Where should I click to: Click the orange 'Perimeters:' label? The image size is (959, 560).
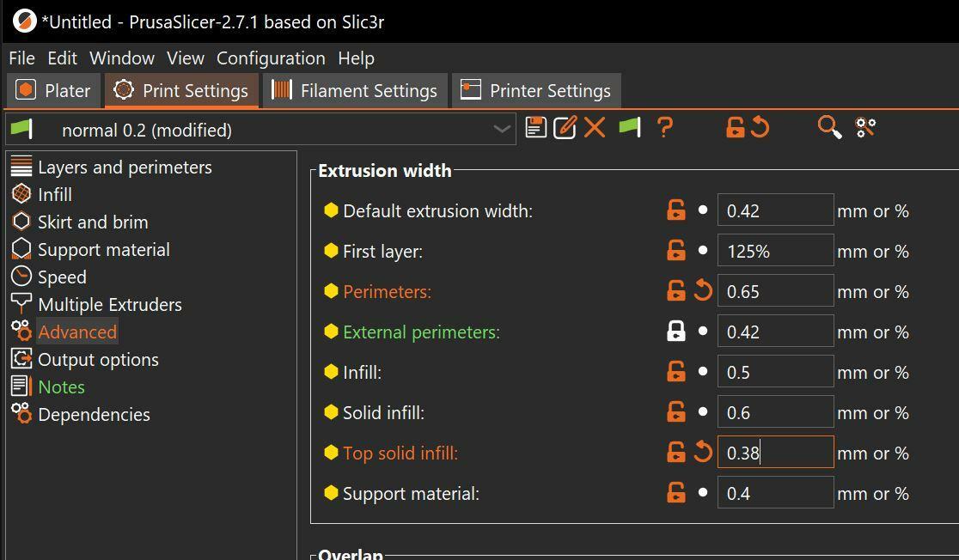[x=388, y=292]
